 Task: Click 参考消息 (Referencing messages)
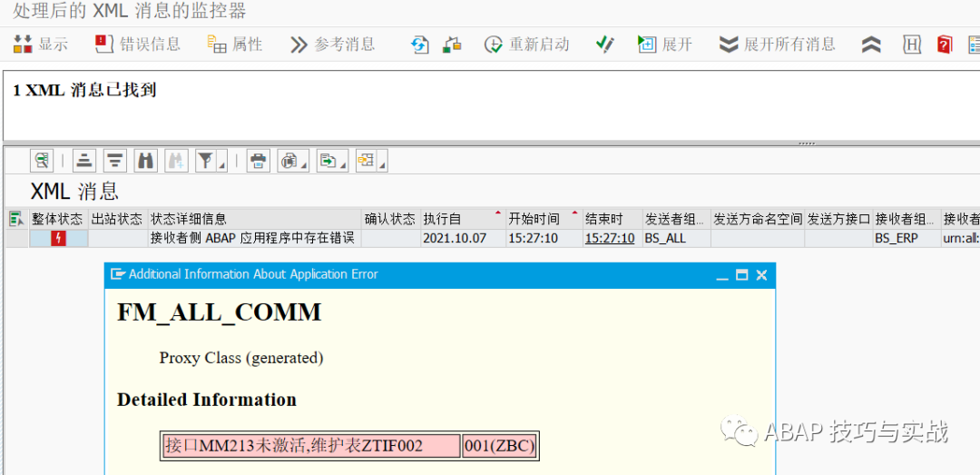333,45
